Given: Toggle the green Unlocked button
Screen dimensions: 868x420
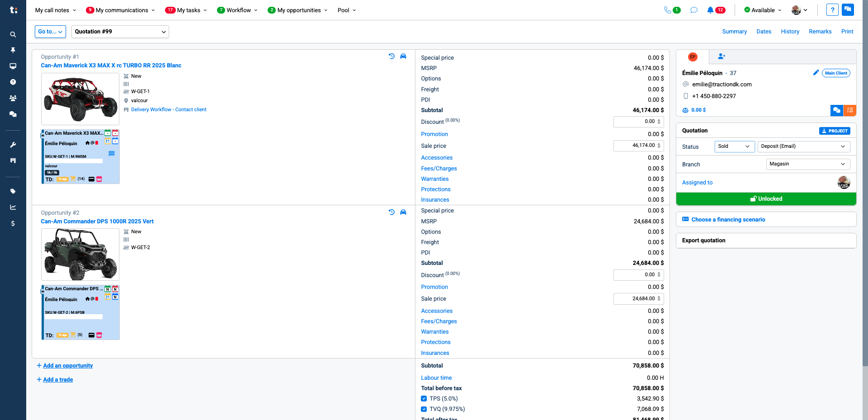Looking at the screenshot, I should pos(766,199).
